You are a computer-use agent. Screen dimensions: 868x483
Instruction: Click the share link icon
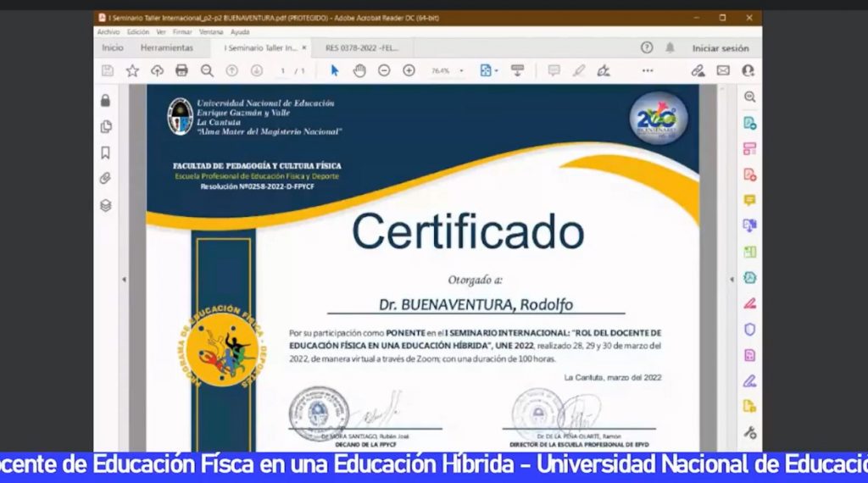click(698, 71)
